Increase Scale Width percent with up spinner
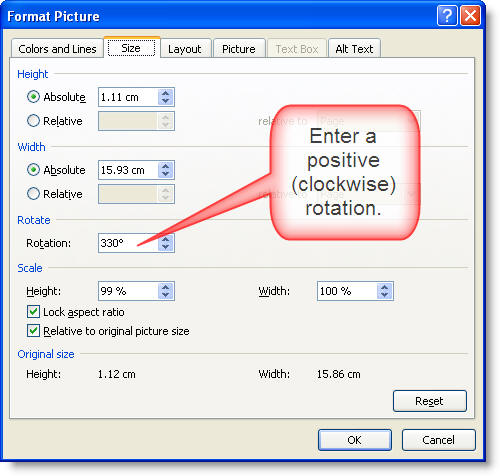The image size is (500, 476). [x=385, y=287]
